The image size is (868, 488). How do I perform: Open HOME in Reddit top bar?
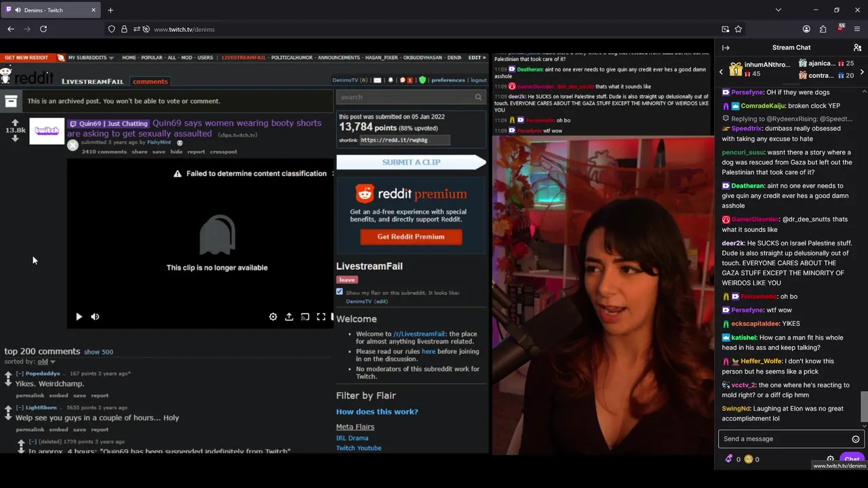point(129,58)
